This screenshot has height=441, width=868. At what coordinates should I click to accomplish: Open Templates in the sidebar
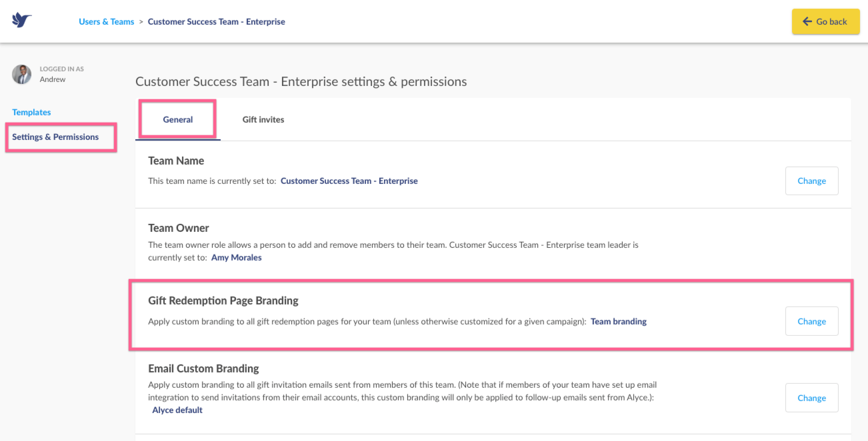(31, 112)
